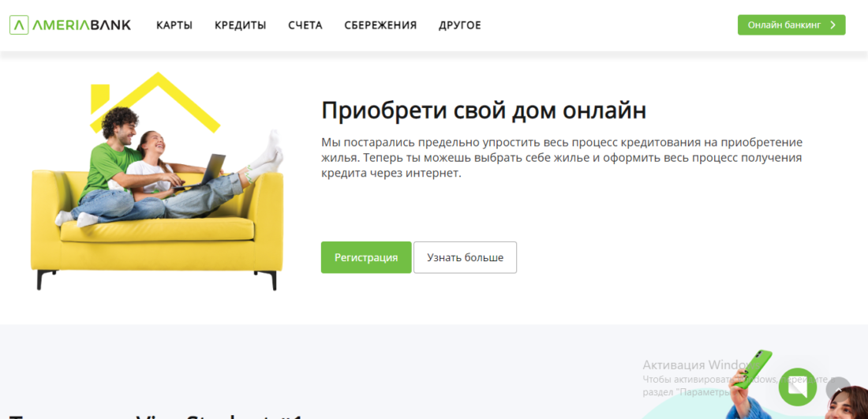Open the КРЕДИТЫ menu
The width and height of the screenshot is (868, 419).
point(240,25)
